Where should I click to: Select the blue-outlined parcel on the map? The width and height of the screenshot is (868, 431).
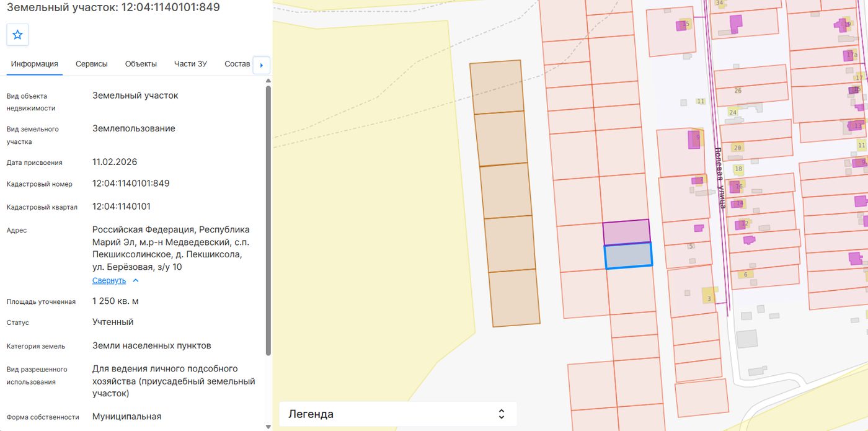click(x=629, y=255)
